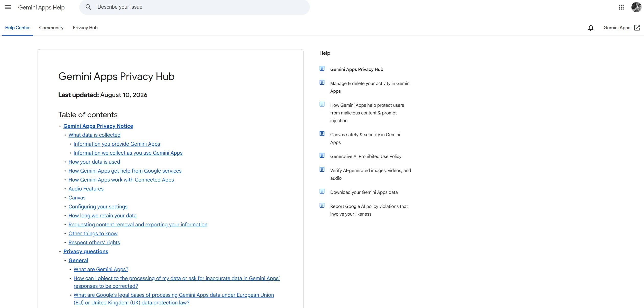Jump to Canvas section link
The height and width of the screenshot is (308, 644).
point(77,198)
